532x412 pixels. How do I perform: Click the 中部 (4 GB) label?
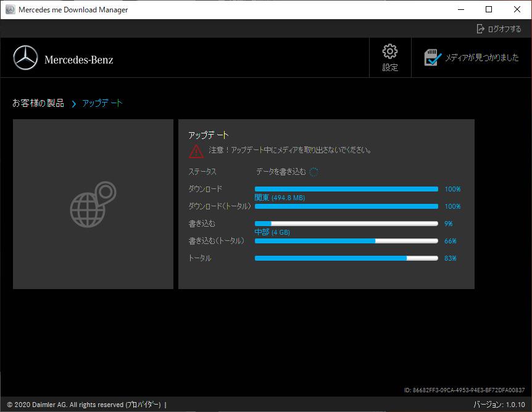coord(272,232)
